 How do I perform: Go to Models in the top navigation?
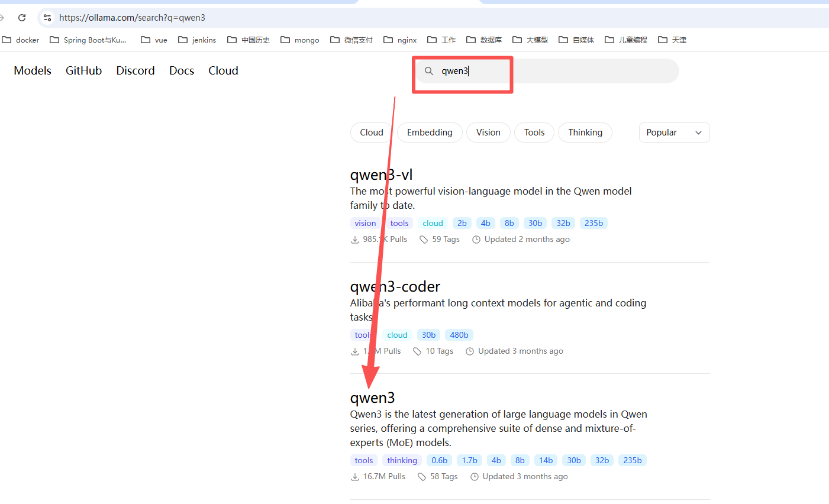(x=33, y=70)
